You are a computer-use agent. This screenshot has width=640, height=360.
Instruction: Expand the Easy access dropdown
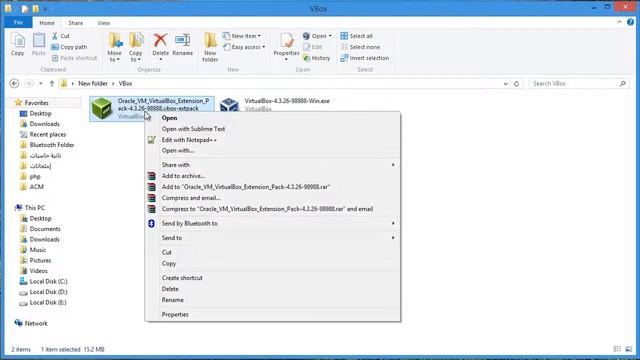click(264, 47)
